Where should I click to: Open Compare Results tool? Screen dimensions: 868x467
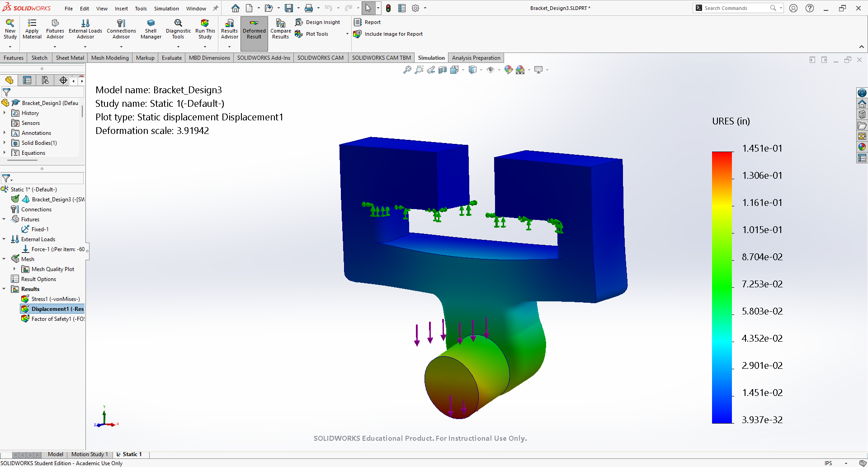click(x=280, y=29)
